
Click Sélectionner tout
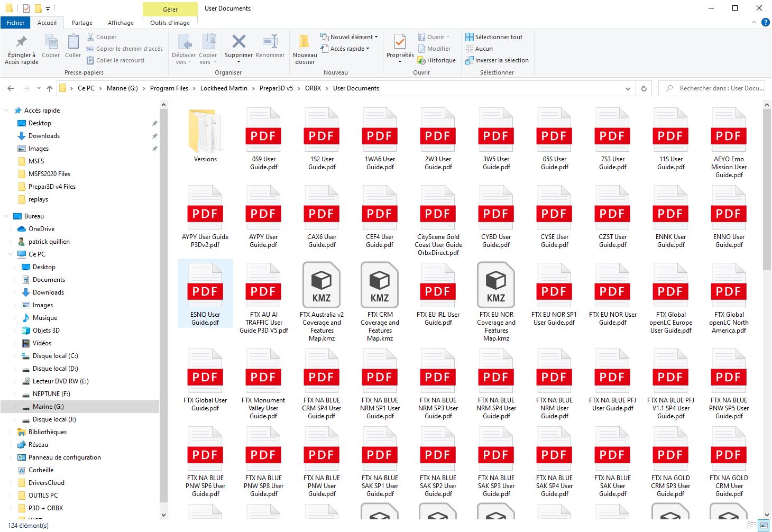[x=494, y=37]
